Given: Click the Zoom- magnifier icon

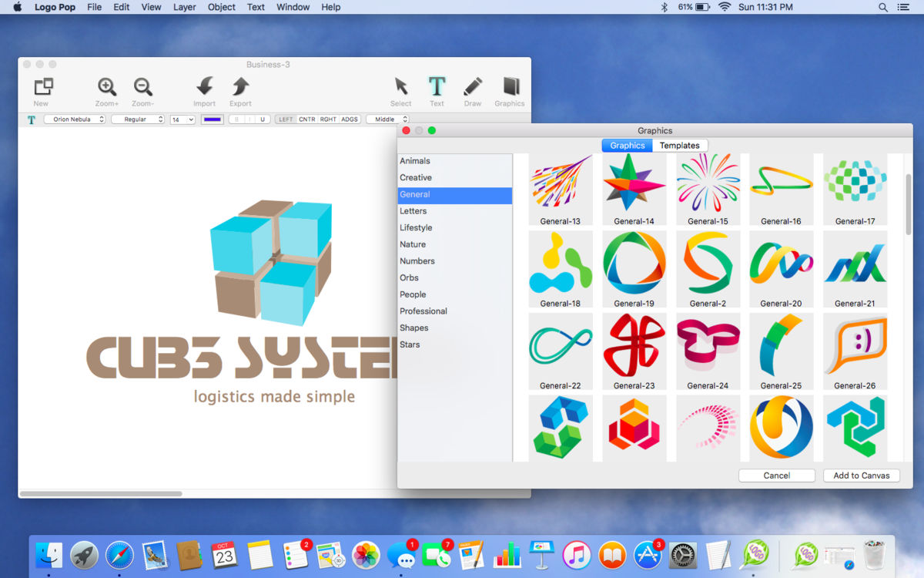Looking at the screenshot, I should tap(142, 87).
